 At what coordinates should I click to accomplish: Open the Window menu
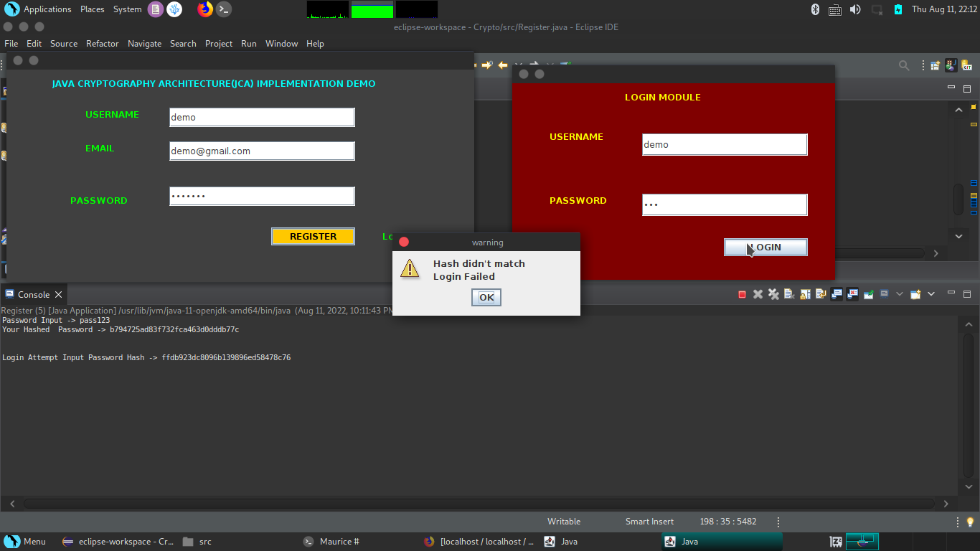pyautogui.click(x=282, y=44)
